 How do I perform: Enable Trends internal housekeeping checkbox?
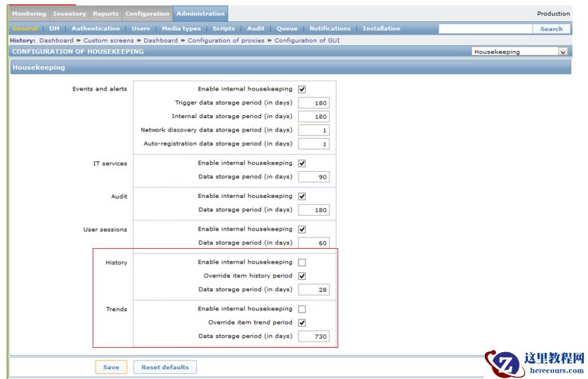coord(302,309)
